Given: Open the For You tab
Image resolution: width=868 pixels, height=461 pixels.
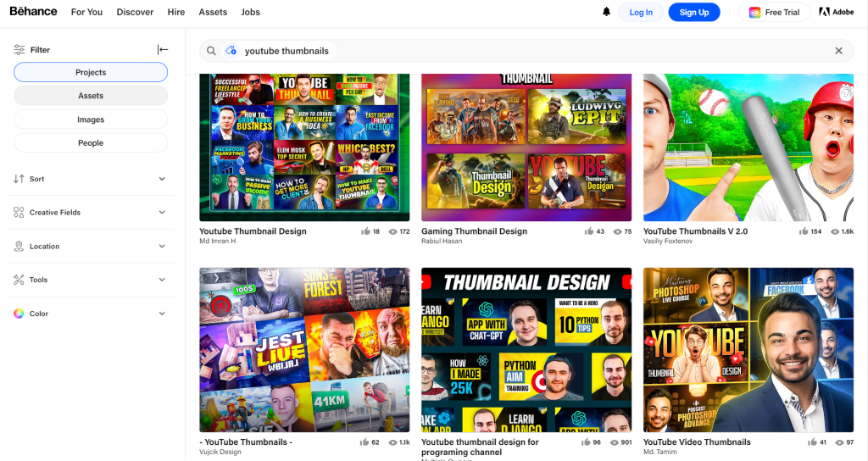Looking at the screenshot, I should coord(87,12).
